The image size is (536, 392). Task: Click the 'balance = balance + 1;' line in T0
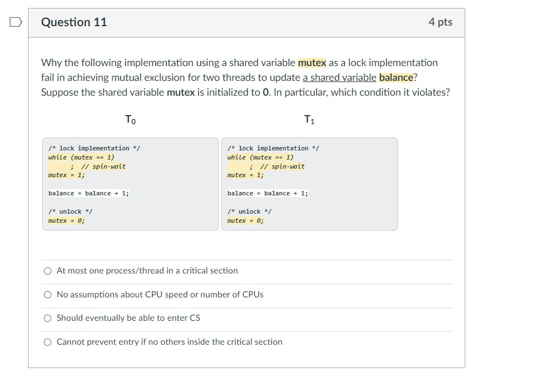click(88, 193)
